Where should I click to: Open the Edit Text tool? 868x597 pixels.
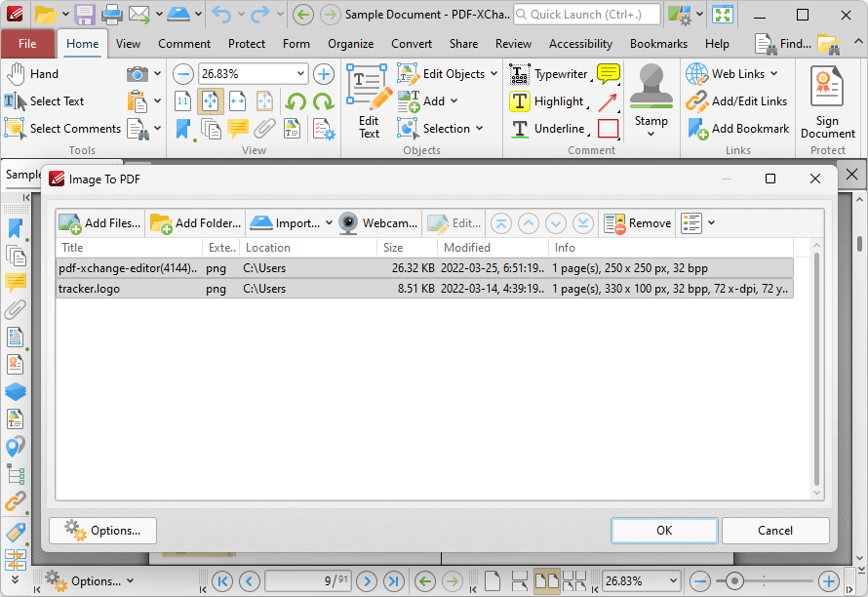(x=368, y=101)
